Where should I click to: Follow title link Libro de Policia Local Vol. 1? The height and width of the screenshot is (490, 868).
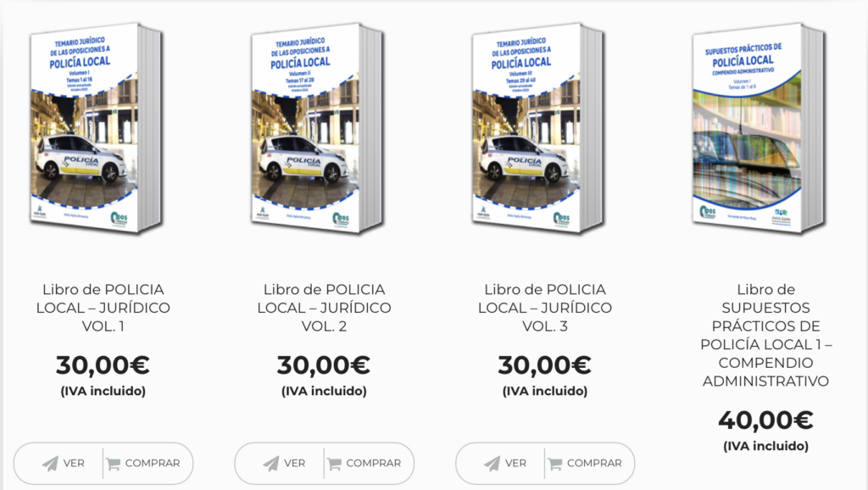click(103, 308)
